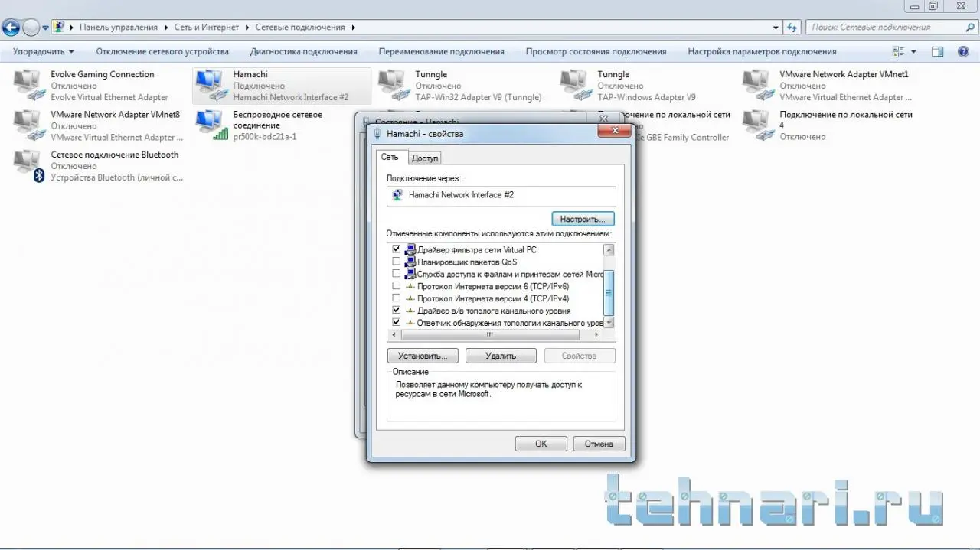Expand the arrow after Панель управления

166,28
